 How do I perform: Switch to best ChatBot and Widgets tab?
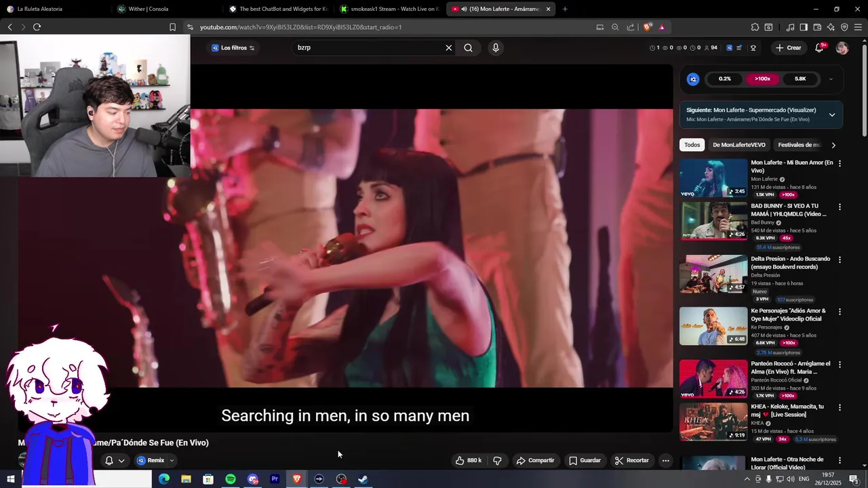(x=279, y=9)
